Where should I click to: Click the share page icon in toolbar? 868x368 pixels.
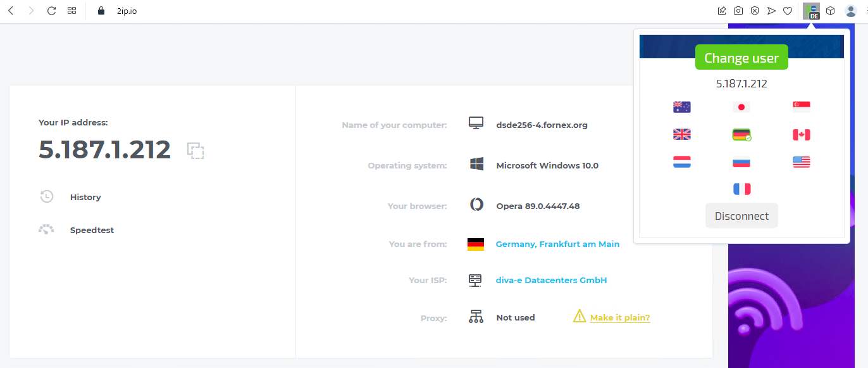[x=722, y=11]
